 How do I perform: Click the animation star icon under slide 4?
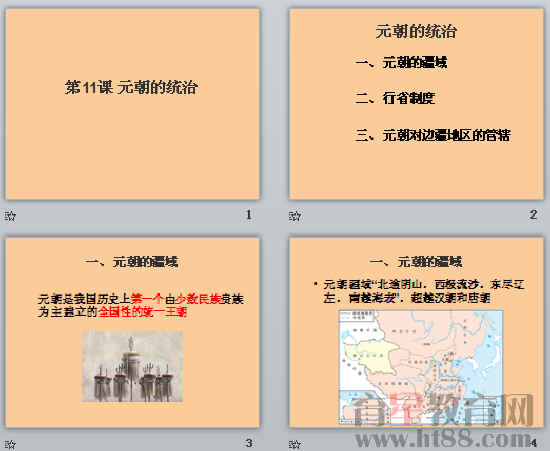pos(295,445)
